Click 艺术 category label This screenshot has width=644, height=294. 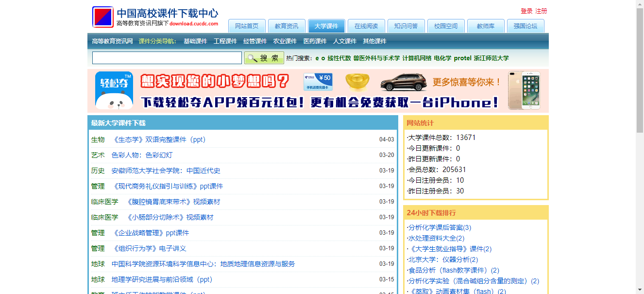coord(98,155)
